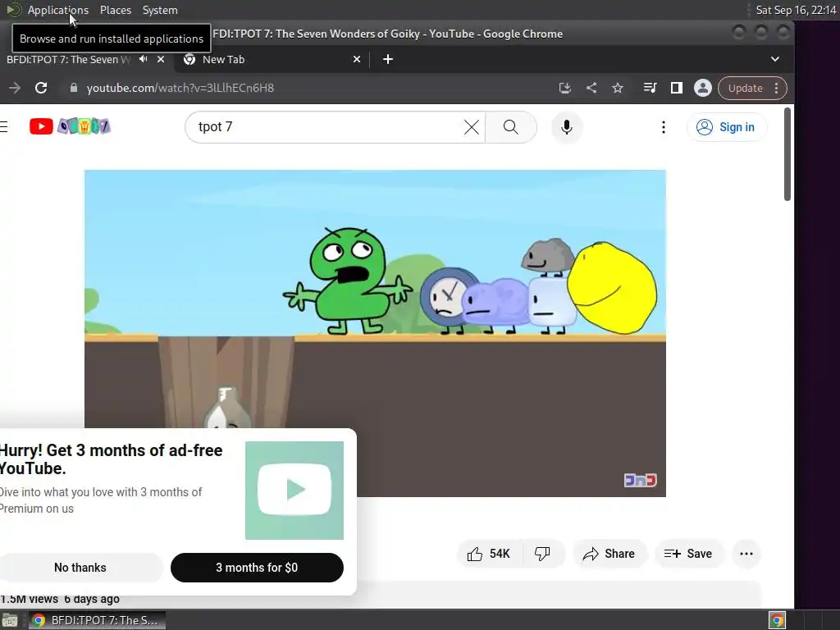The height and width of the screenshot is (630, 840).
Task: Click the Sign in button
Action: coord(727,127)
